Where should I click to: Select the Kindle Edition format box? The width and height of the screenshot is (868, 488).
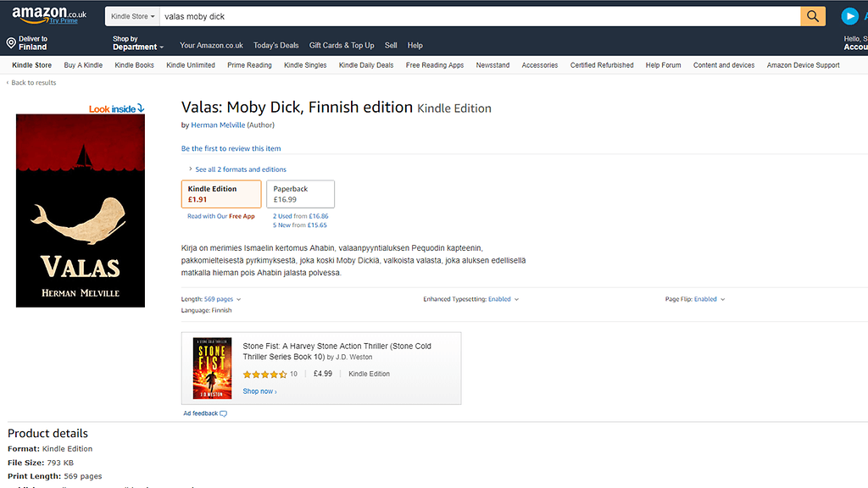[x=220, y=193]
